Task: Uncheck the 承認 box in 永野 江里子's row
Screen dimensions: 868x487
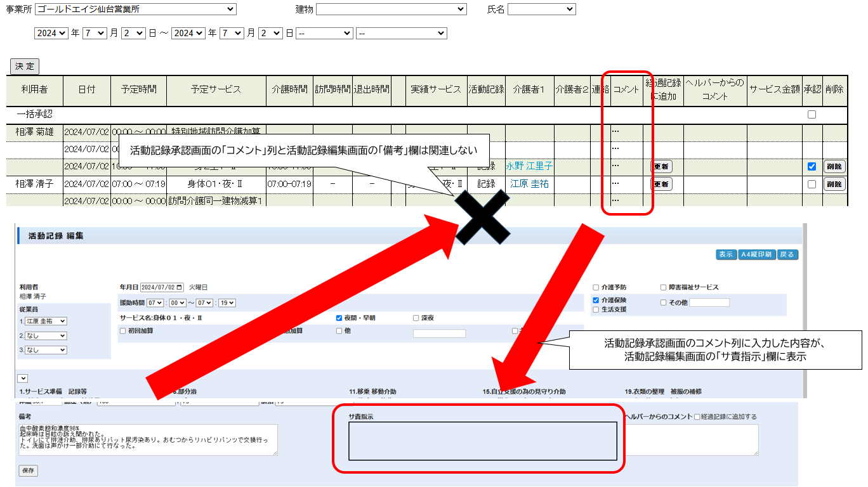Action: click(x=812, y=166)
